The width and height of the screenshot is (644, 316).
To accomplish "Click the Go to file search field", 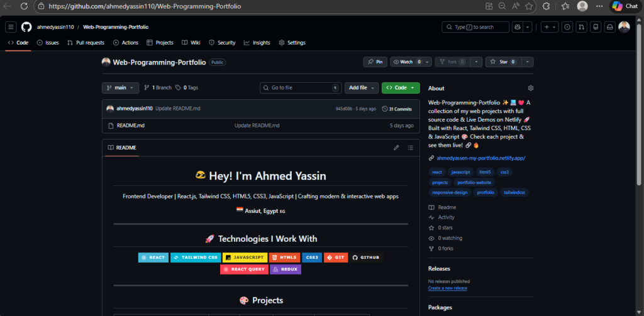I will [x=301, y=88].
